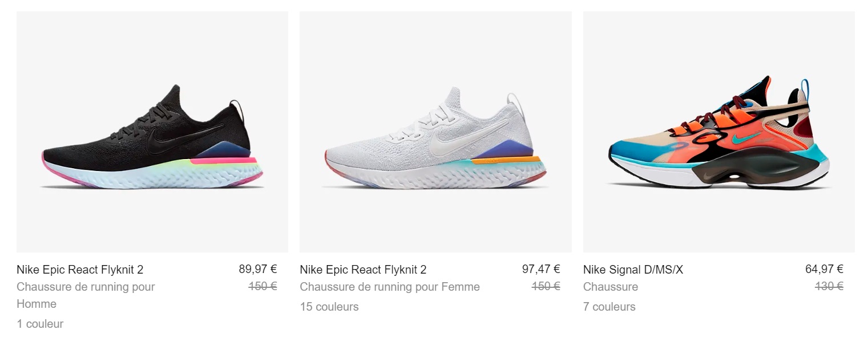Click the teal Swoosh logo on the Signal shoe

click(743, 139)
